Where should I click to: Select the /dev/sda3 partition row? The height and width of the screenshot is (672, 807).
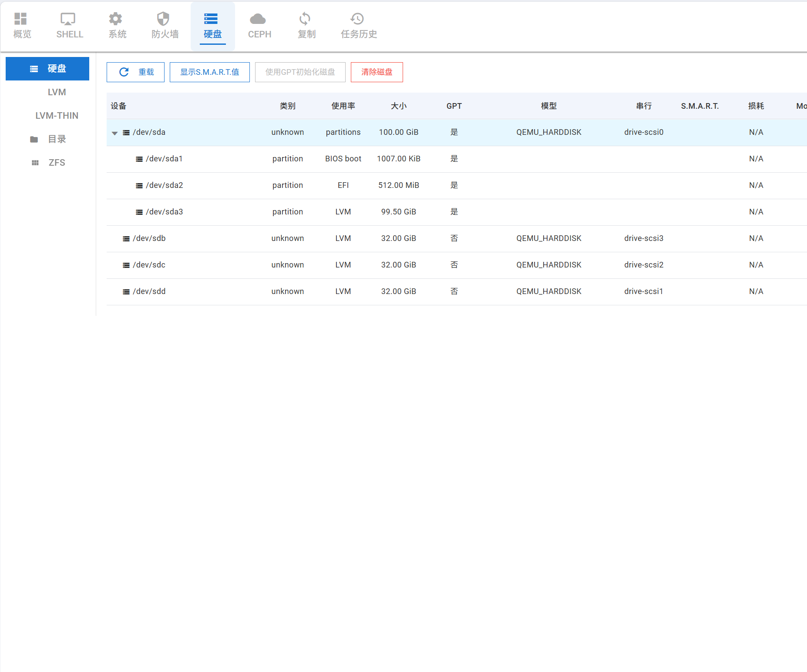pyautogui.click(x=457, y=212)
